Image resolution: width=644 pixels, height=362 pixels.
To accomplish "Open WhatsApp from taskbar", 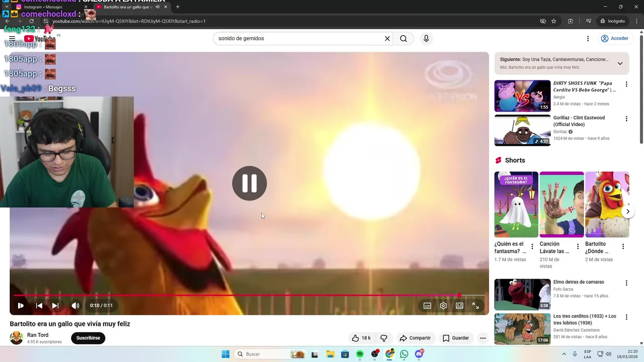I will (x=405, y=354).
